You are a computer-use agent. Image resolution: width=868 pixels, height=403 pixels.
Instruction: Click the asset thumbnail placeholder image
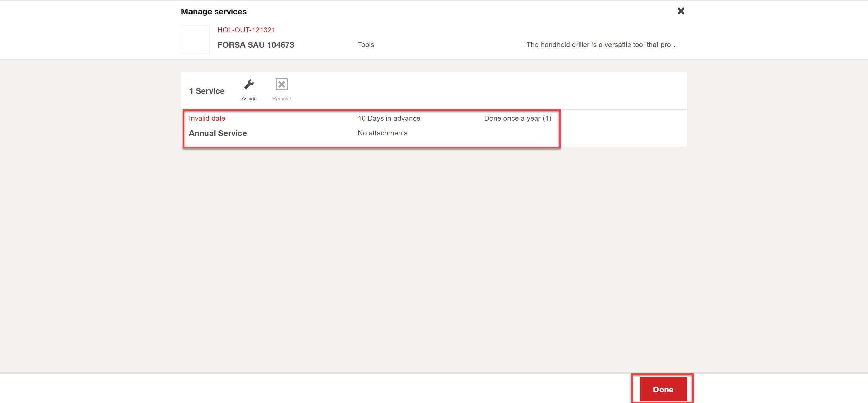point(195,39)
